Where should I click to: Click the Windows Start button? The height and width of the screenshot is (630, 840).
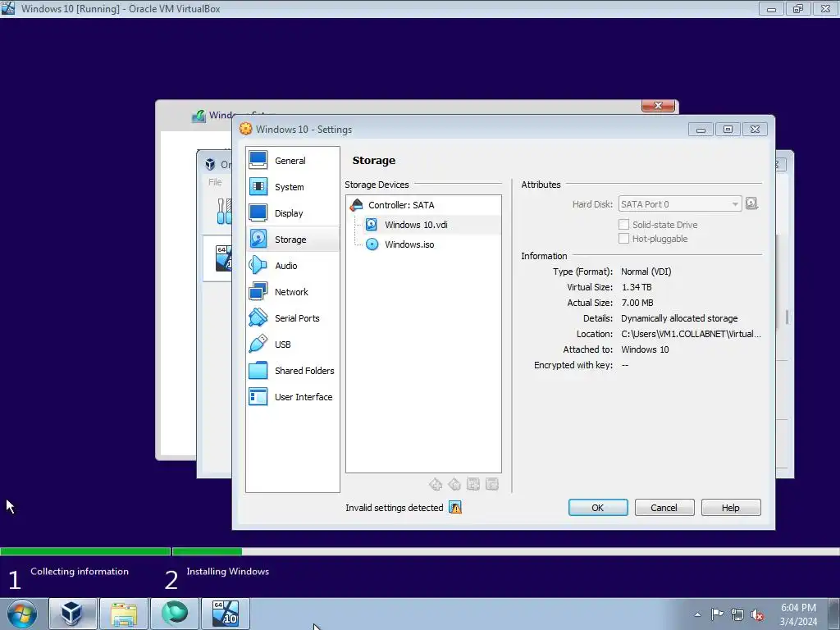point(22,614)
